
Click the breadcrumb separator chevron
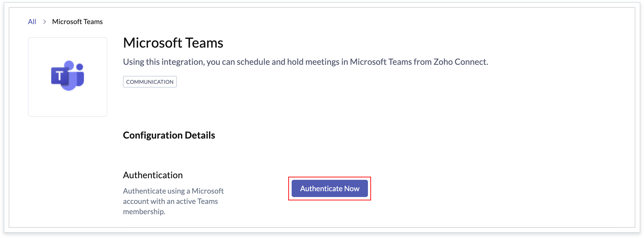pyautogui.click(x=45, y=22)
